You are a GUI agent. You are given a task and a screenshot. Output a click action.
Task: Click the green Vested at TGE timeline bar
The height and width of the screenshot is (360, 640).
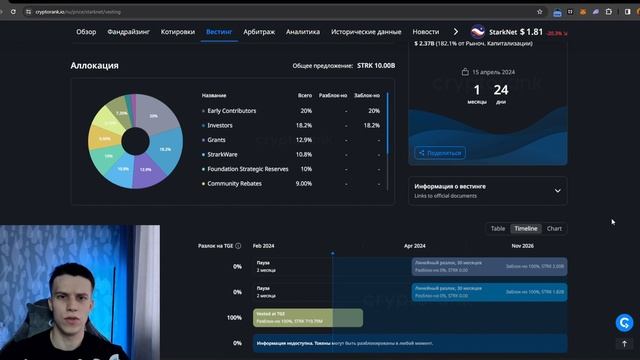point(308,318)
